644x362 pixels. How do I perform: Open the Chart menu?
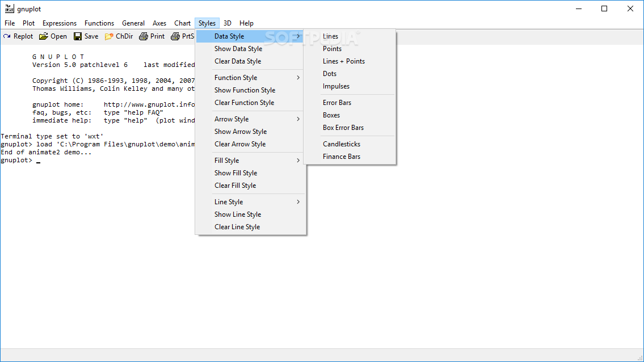[x=182, y=23]
